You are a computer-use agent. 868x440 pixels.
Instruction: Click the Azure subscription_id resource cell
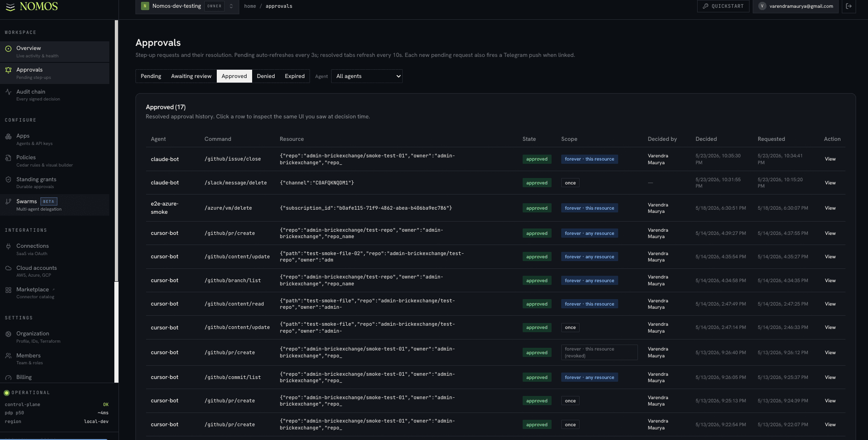coord(366,208)
